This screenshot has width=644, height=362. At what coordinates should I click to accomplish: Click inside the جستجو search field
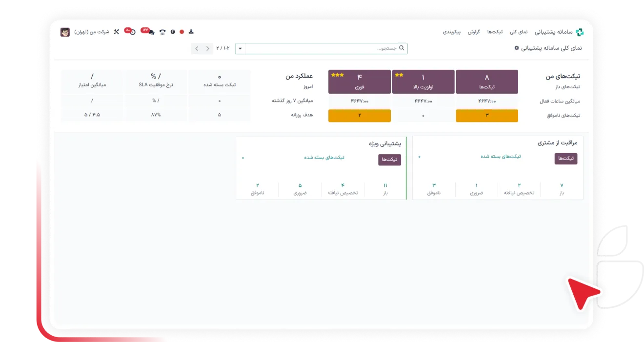click(x=322, y=48)
